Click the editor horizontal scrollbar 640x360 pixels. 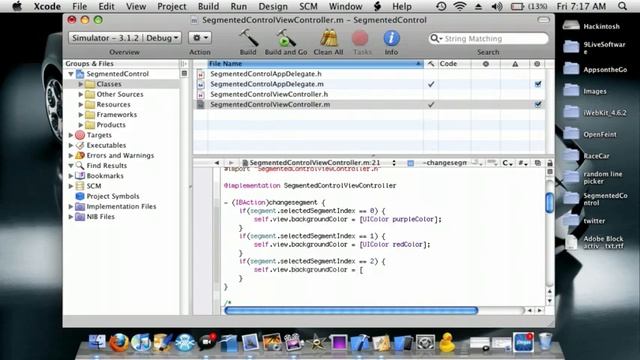pos(351,311)
